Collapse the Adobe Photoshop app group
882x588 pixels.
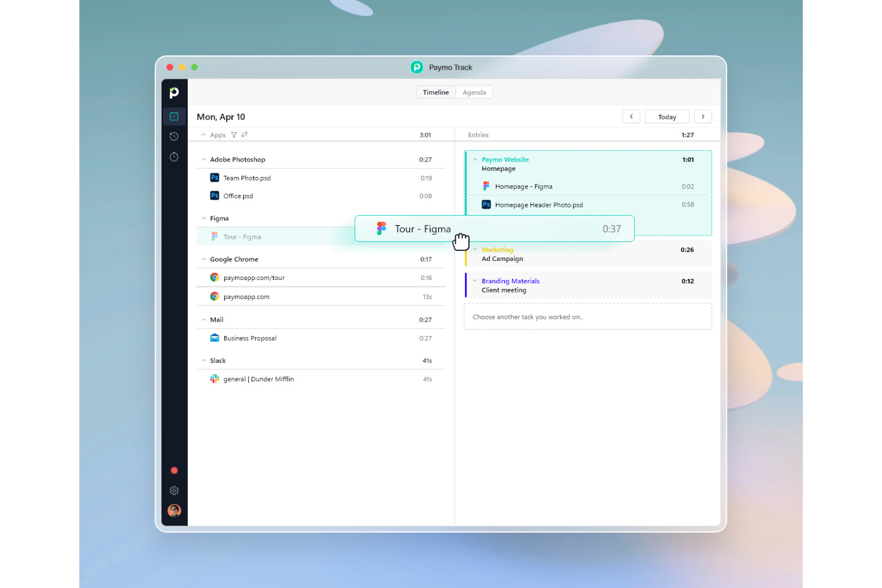(203, 159)
